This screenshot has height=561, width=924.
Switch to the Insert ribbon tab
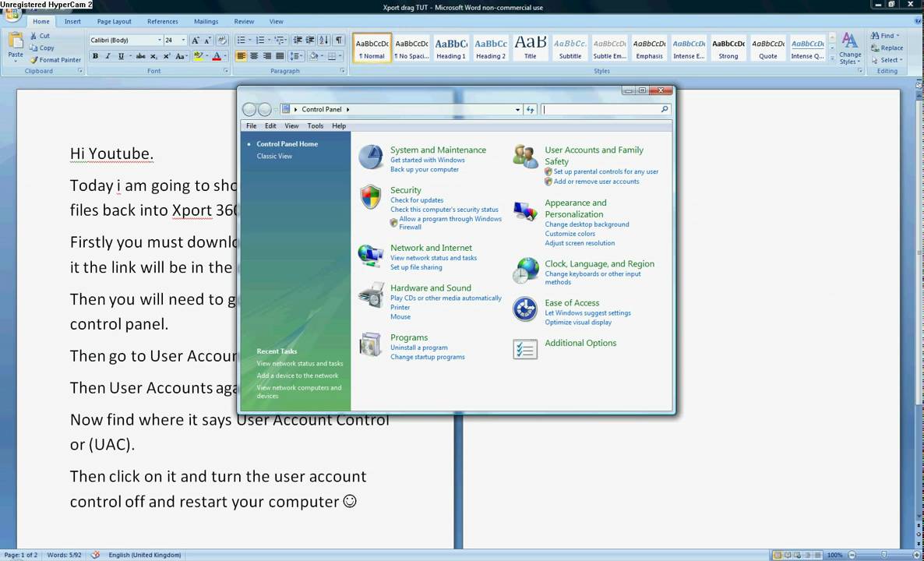72,21
